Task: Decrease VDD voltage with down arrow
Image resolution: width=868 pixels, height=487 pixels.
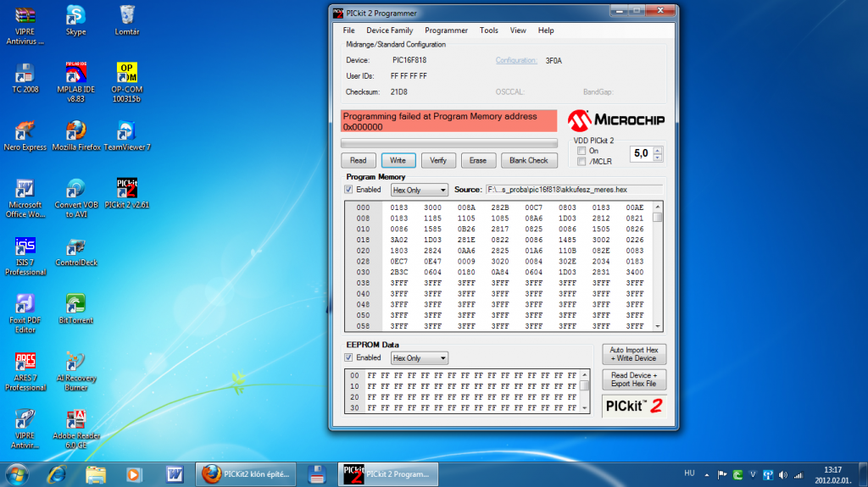Action: point(657,158)
